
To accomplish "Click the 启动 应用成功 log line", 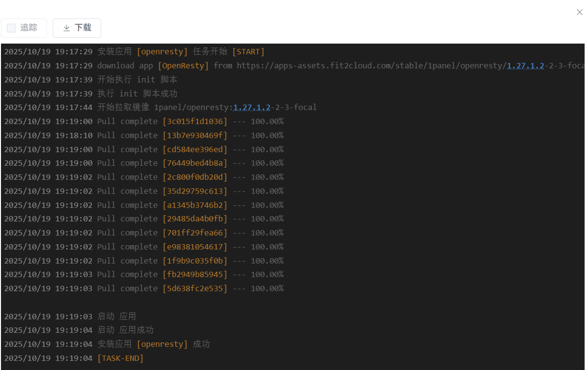I will tap(125, 330).
